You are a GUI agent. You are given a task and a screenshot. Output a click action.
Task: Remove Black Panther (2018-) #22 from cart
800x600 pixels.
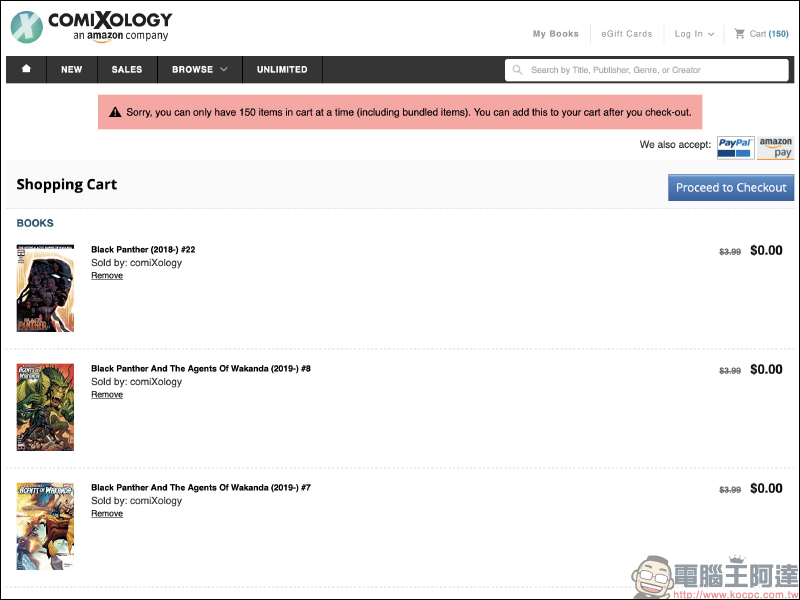(x=107, y=276)
